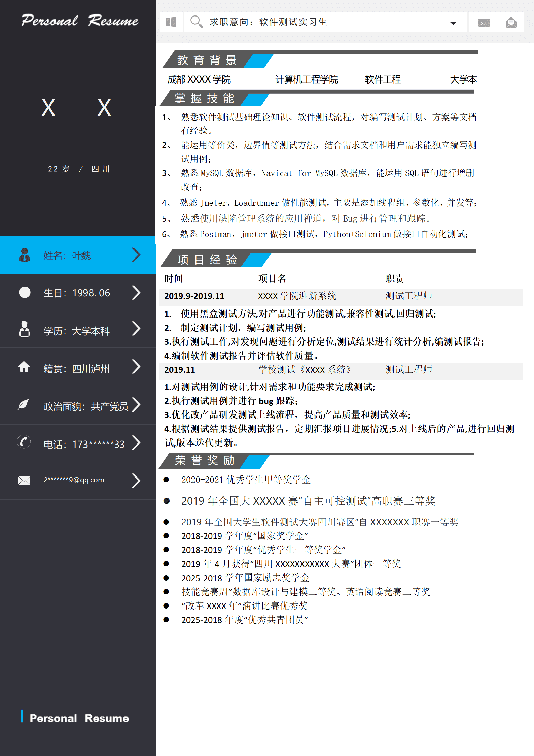Expand the chevron on 政治面貌 row
This screenshot has width=534, height=756.
coord(136,404)
